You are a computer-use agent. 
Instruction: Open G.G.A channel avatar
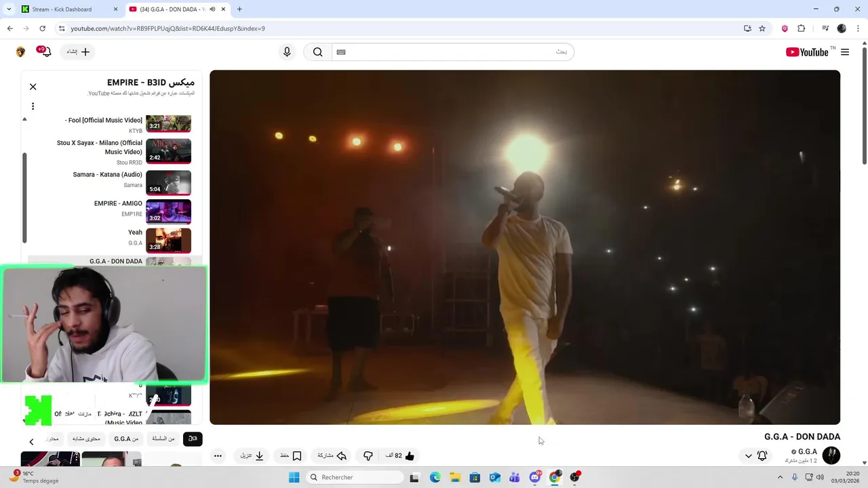pyautogui.click(x=831, y=455)
